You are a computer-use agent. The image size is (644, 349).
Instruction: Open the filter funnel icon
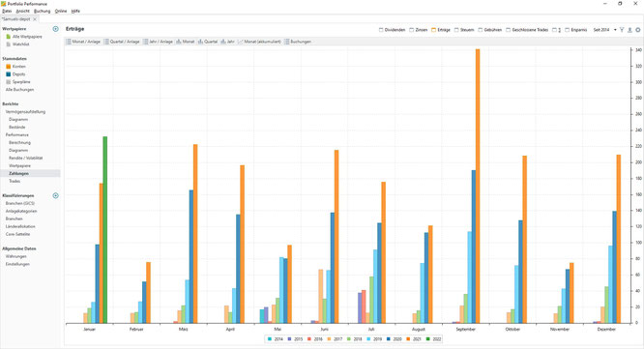(x=622, y=30)
